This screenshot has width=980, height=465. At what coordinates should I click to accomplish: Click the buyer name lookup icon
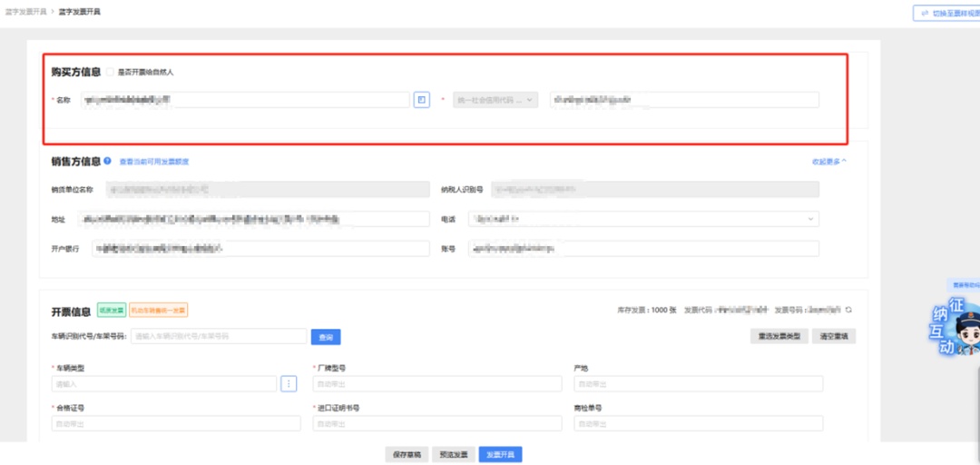click(x=421, y=100)
